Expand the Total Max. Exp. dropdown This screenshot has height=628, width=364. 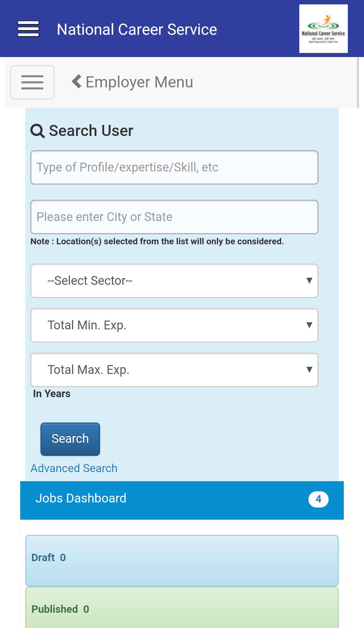click(174, 370)
